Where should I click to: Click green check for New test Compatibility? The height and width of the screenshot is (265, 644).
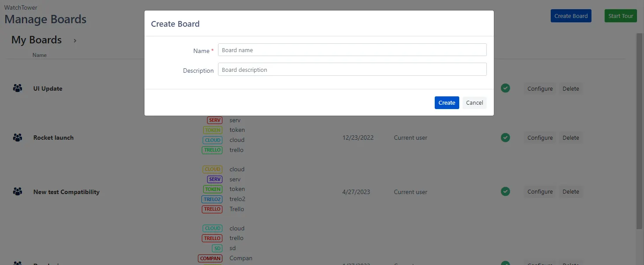(x=505, y=191)
